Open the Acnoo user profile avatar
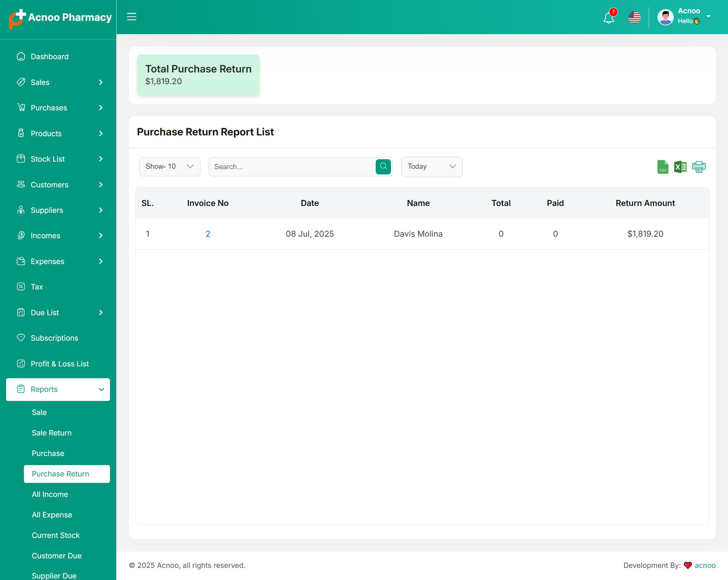 665,17
